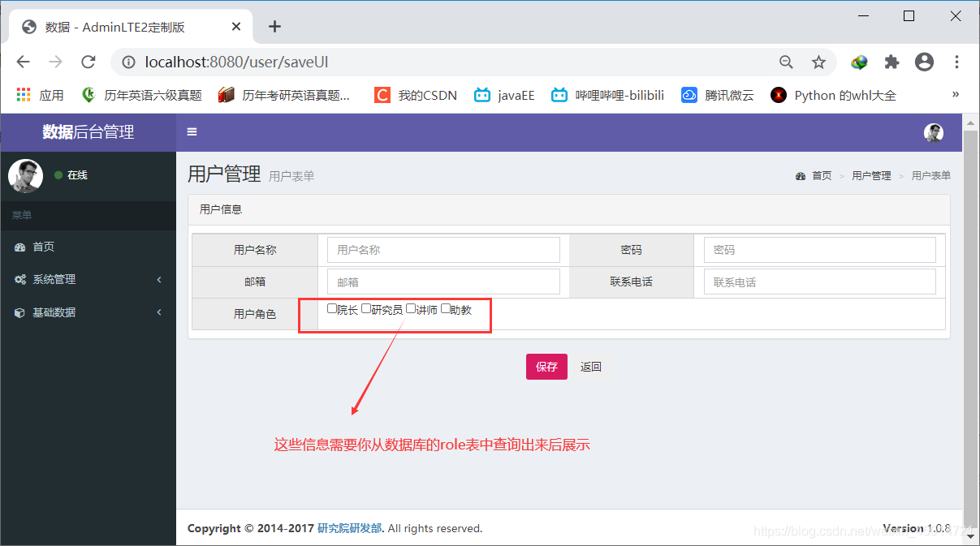Show more bookmarks via double chevron

956,94
